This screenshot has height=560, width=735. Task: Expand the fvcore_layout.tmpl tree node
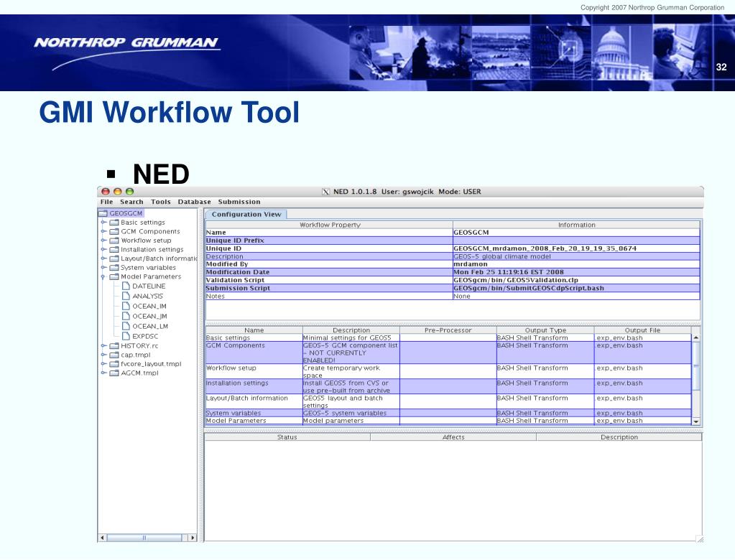pyautogui.click(x=103, y=364)
